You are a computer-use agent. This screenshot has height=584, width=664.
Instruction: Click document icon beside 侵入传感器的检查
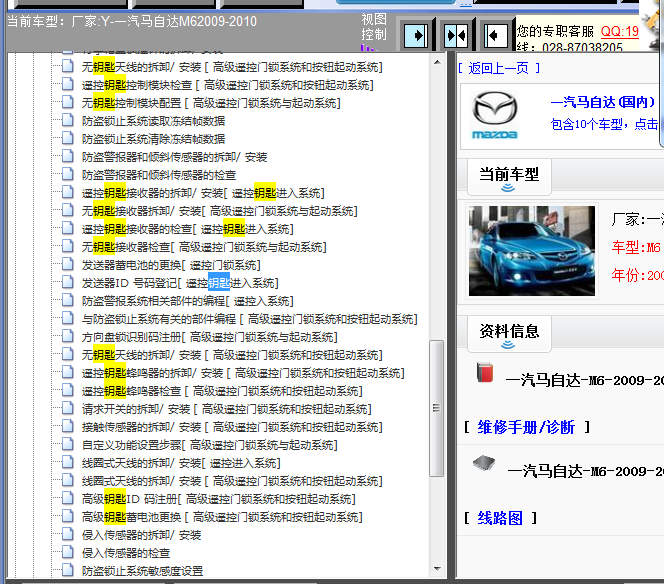tap(67, 552)
